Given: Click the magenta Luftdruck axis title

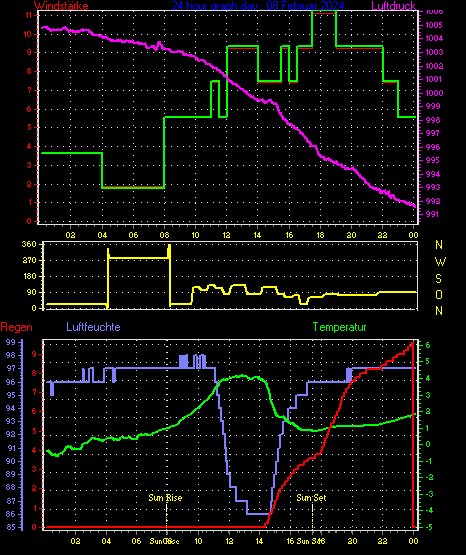Looking at the screenshot, I should click(x=393, y=6).
